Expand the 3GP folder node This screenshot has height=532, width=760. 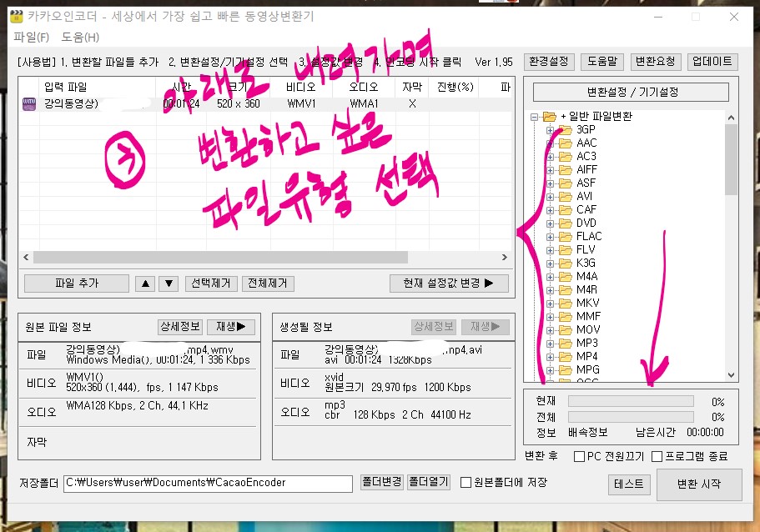coord(550,130)
